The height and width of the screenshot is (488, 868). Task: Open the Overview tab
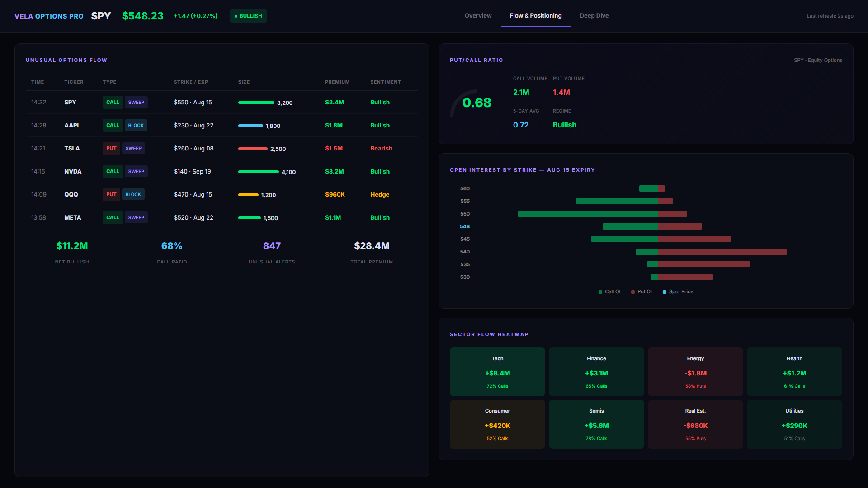click(x=478, y=16)
